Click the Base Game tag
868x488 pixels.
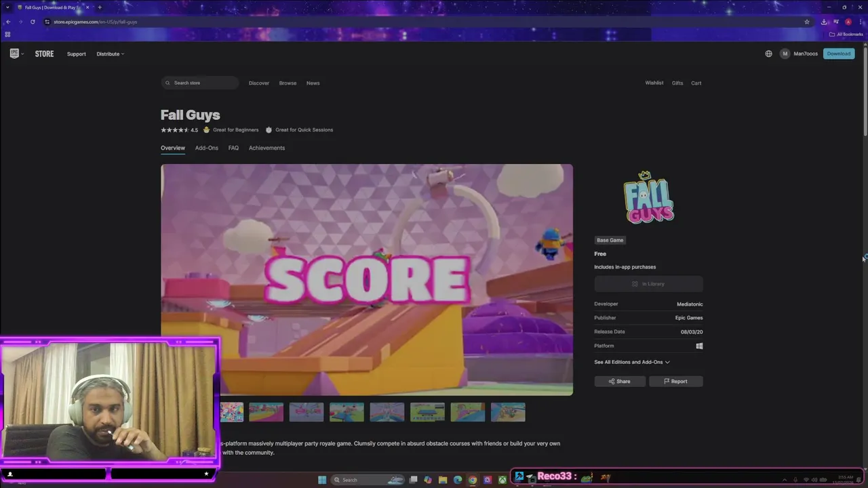coord(610,240)
